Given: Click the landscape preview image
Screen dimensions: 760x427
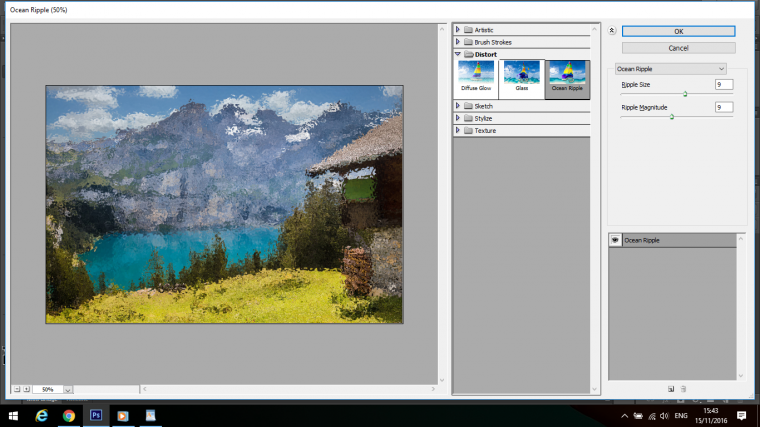Looking at the screenshot, I should click(x=224, y=205).
